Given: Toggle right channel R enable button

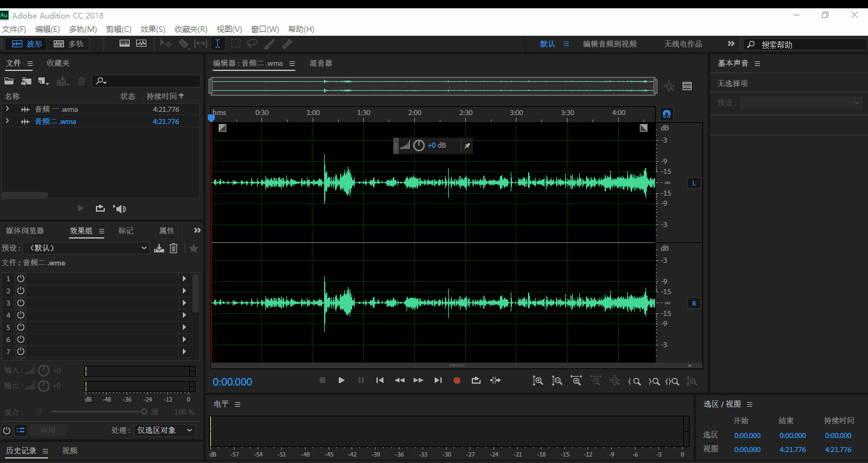Looking at the screenshot, I should point(694,303).
